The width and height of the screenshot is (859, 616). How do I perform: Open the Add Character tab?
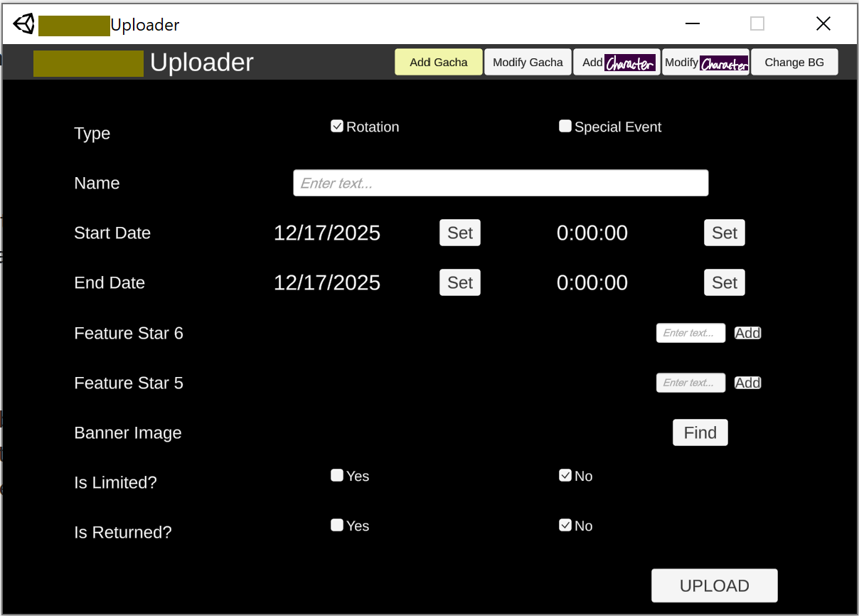coord(617,62)
